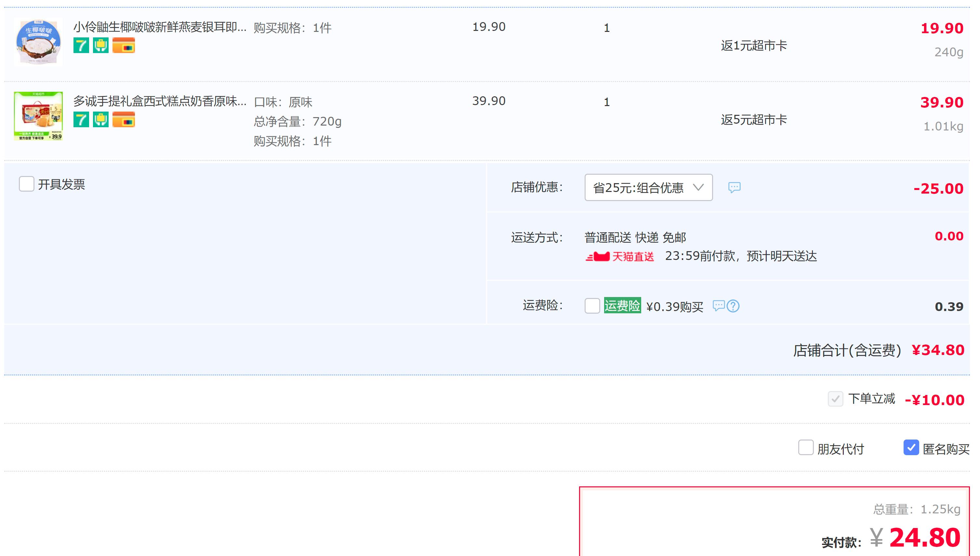Click the 0.00 shipping fee amount
The height and width of the screenshot is (556, 980).
949,236
